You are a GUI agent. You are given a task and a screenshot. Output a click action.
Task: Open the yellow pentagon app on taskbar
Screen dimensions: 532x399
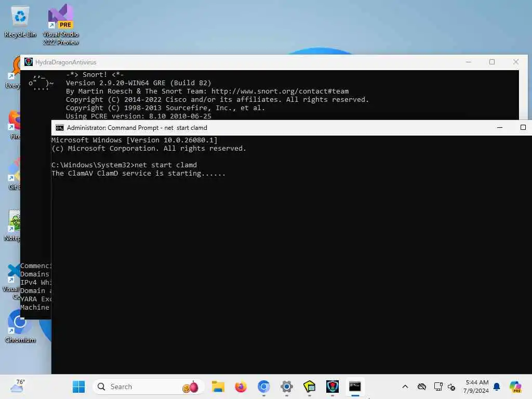point(310,387)
